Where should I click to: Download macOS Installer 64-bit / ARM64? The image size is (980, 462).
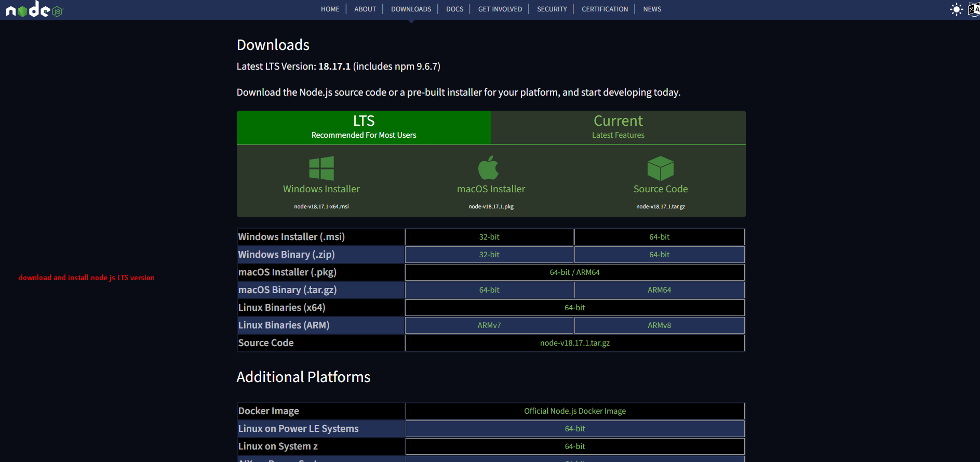(575, 272)
